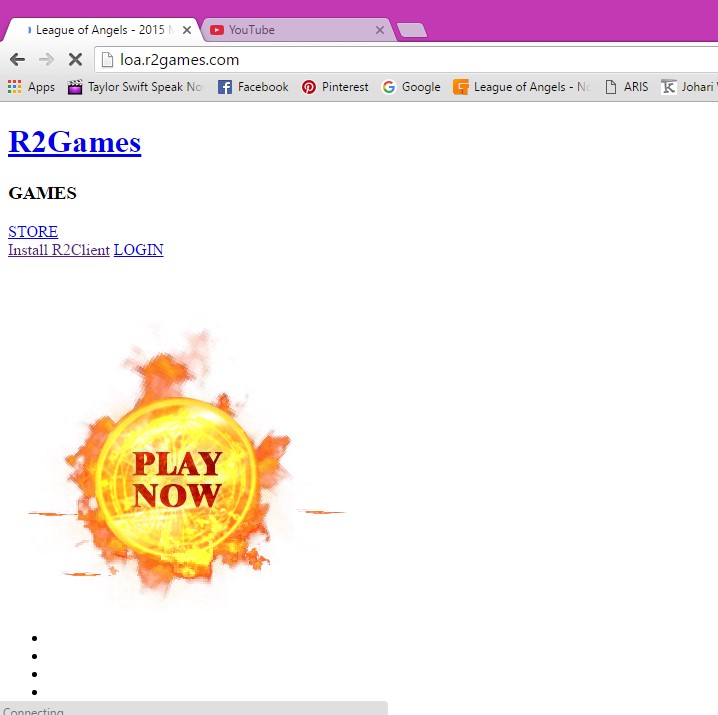The image size is (718, 715).
Task: Click the LOGIN link
Action: coord(138,250)
